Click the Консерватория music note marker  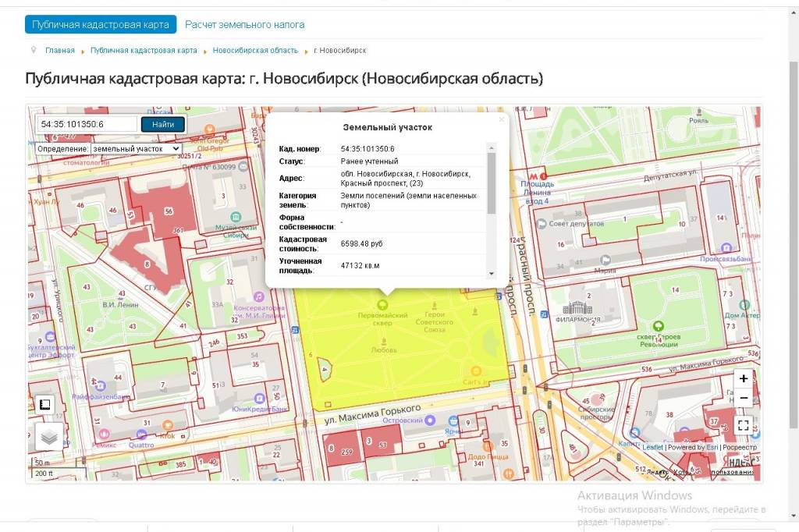pos(259,297)
